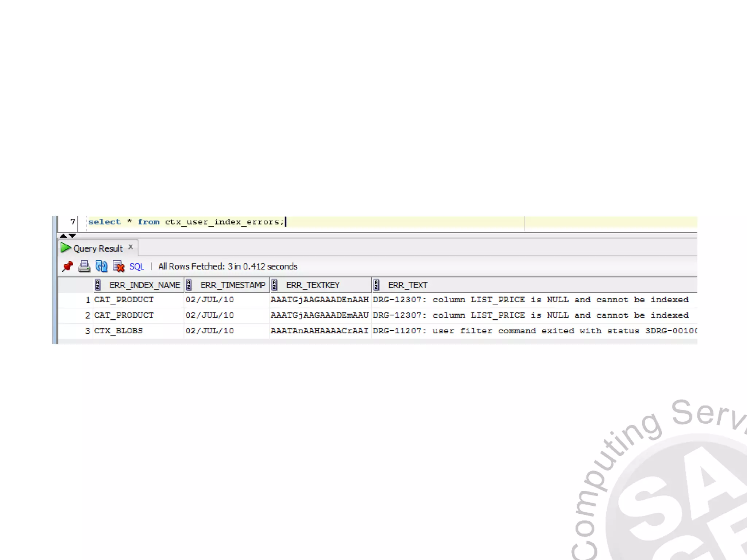Refresh the query results
Image resolution: width=747 pixels, height=560 pixels.
[x=101, y=267]
